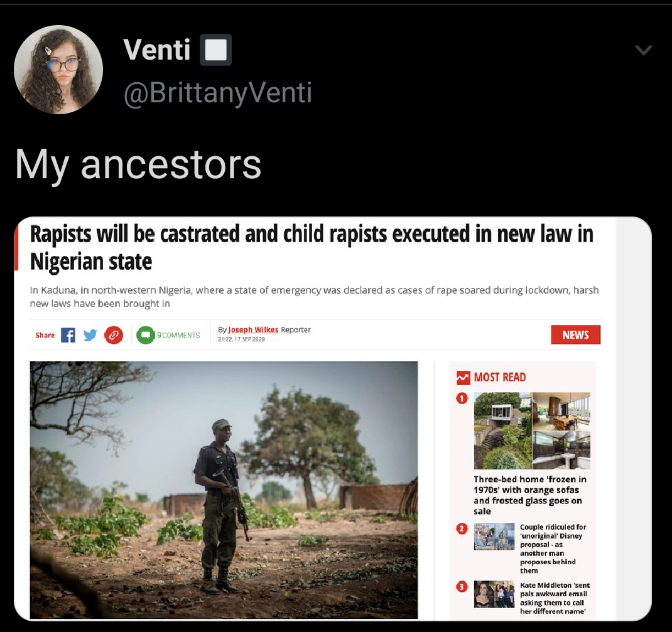Read 'Couple ridiculed for unoriginal Disney proposal'
This screenshot has width=672, height=632.
pyautogui.click(x=553, y=549)
